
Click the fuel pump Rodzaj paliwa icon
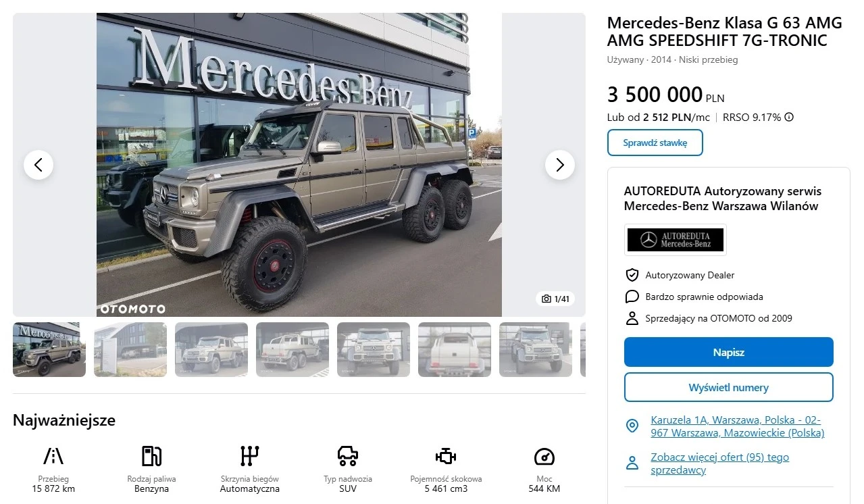click(x=151, y=457)
